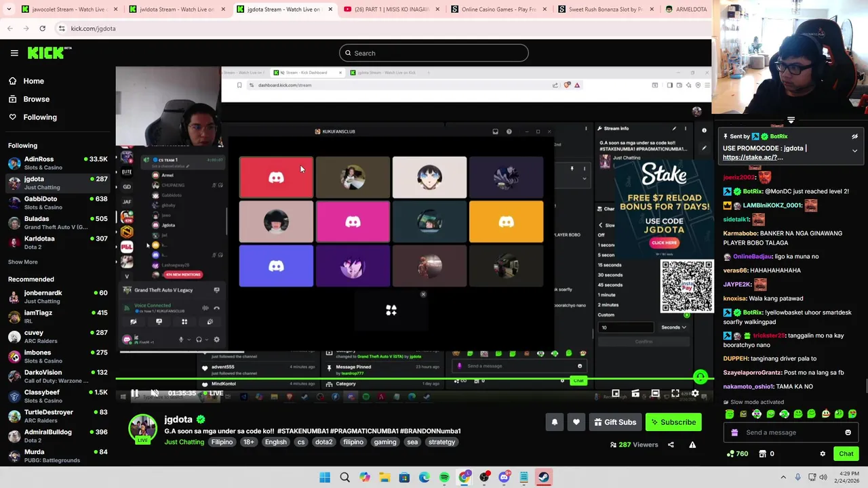The height and width of the screenshot is (488, 868).
Task: Open iamTiagz recommended channel
Action: coord(58,317)
